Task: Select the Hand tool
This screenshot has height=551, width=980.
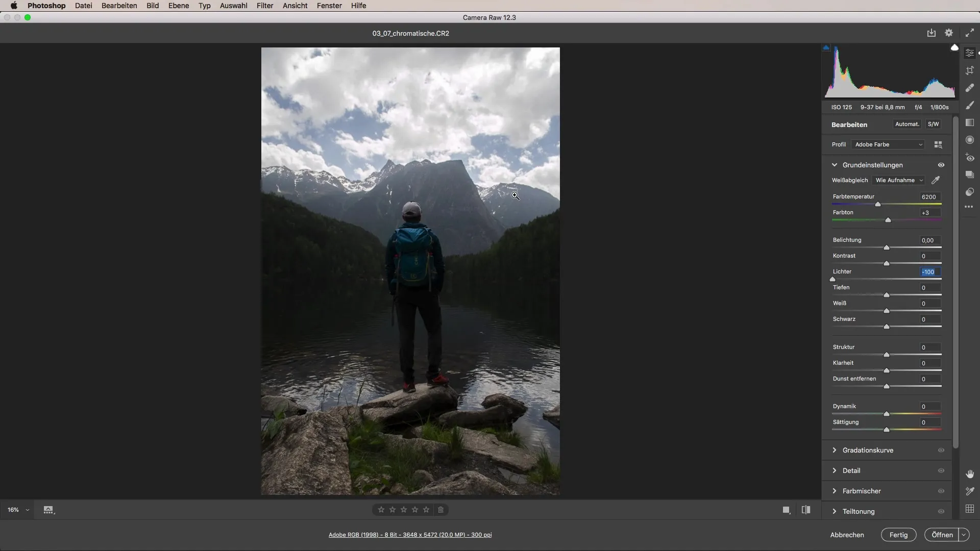Action: click(970, 474)
